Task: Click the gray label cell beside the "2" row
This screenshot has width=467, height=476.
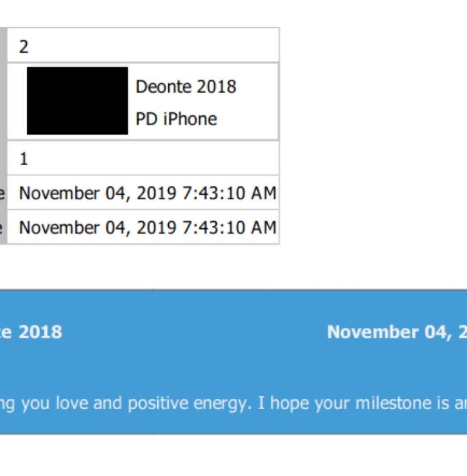Action: coord(3,45)
